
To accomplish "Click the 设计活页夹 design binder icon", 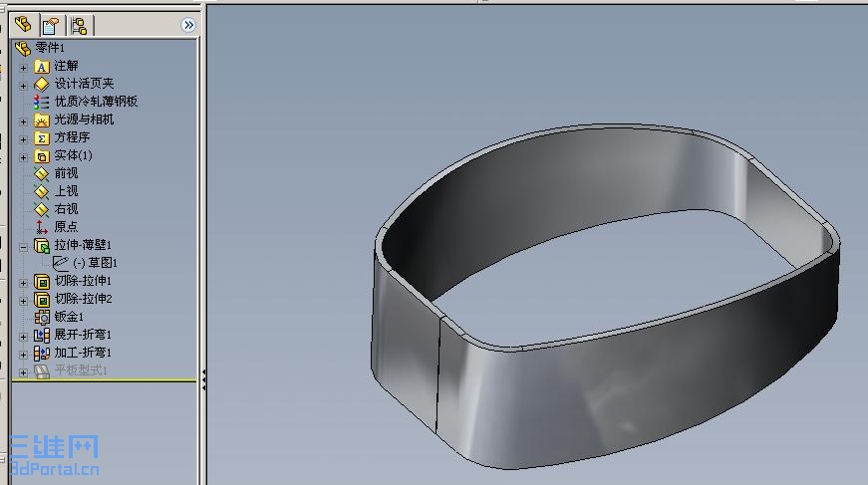I will coord(42,85).
